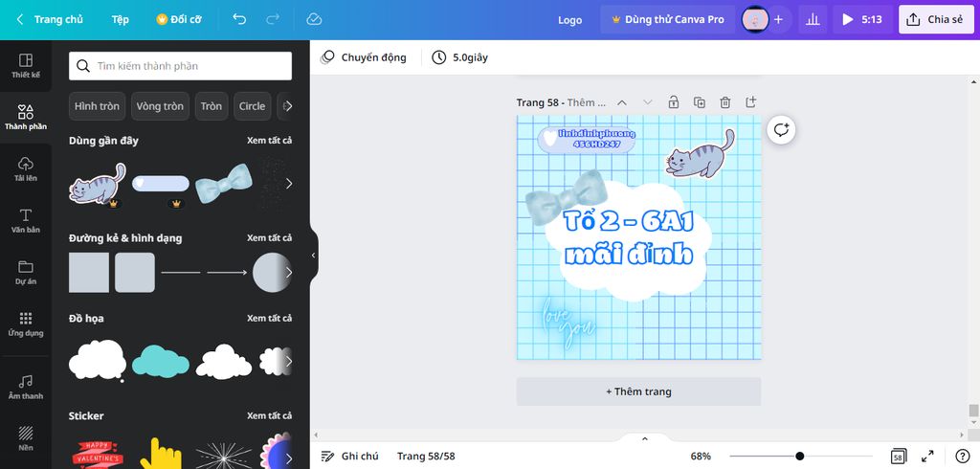This screenshot has width=980, height=469.
Task: Select the Circle suggestion chip
Action: pos(253,106)
